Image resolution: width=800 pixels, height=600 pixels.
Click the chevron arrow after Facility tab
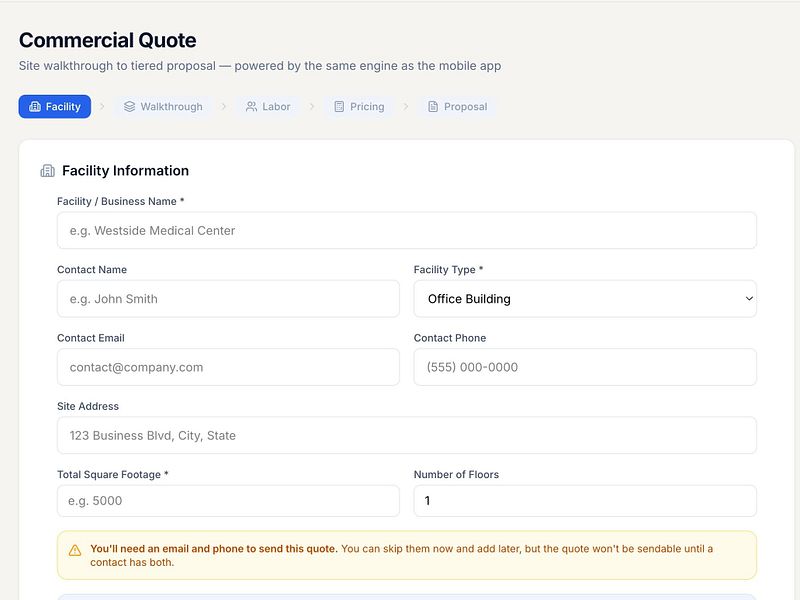pos(102,107)
